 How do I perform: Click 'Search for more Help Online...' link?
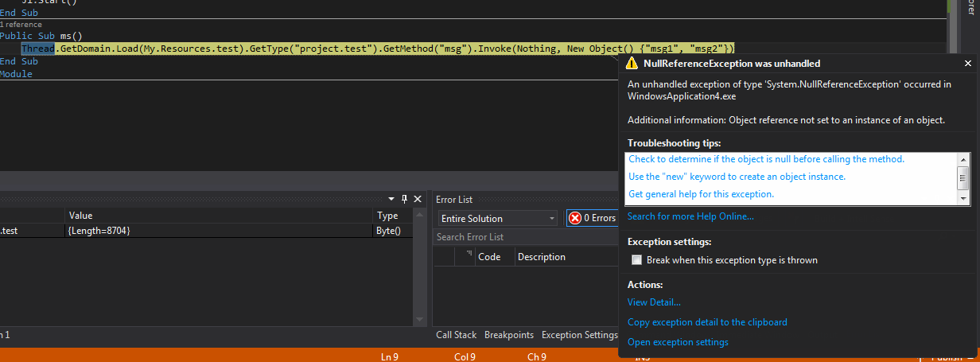(690, 216)
